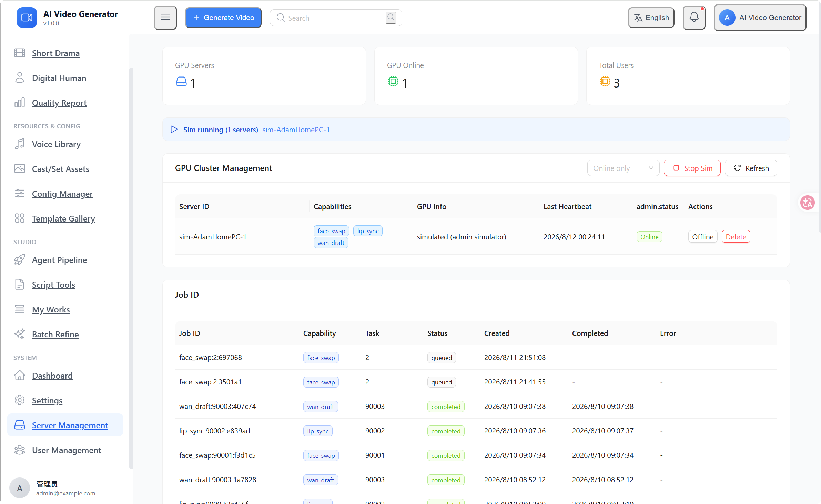Click the AI Video Generator camera logo

(27, 18)
